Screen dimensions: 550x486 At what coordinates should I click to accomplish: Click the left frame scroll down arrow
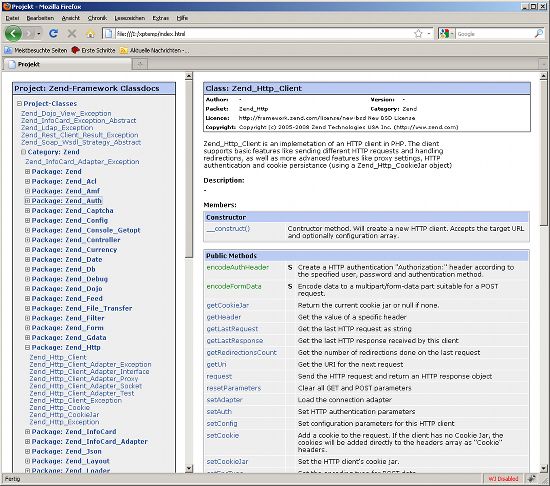click(x=189, y=468)
